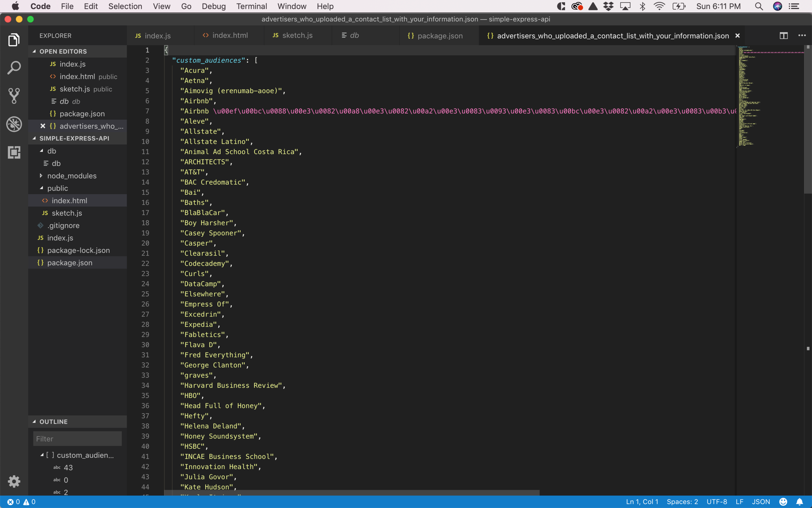Screen dimensions: 812x508
Task: Open the Apple menu
Action: pyautogui.click(x=15, y=7)
